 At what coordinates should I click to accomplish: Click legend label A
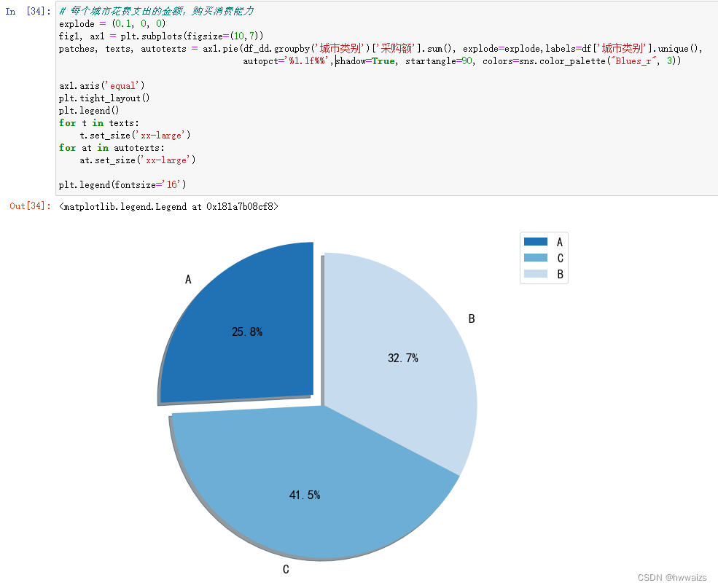pyautogui.click(x=560, y=242)
